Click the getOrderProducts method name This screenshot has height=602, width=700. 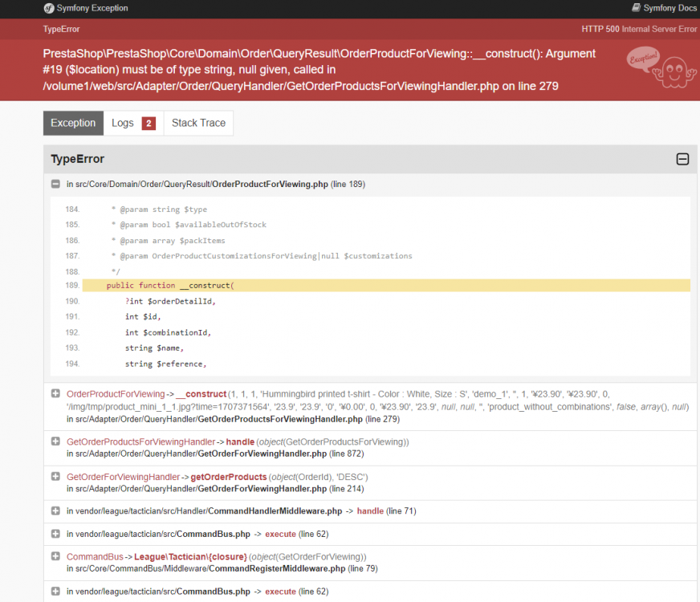tap(229, 477)
